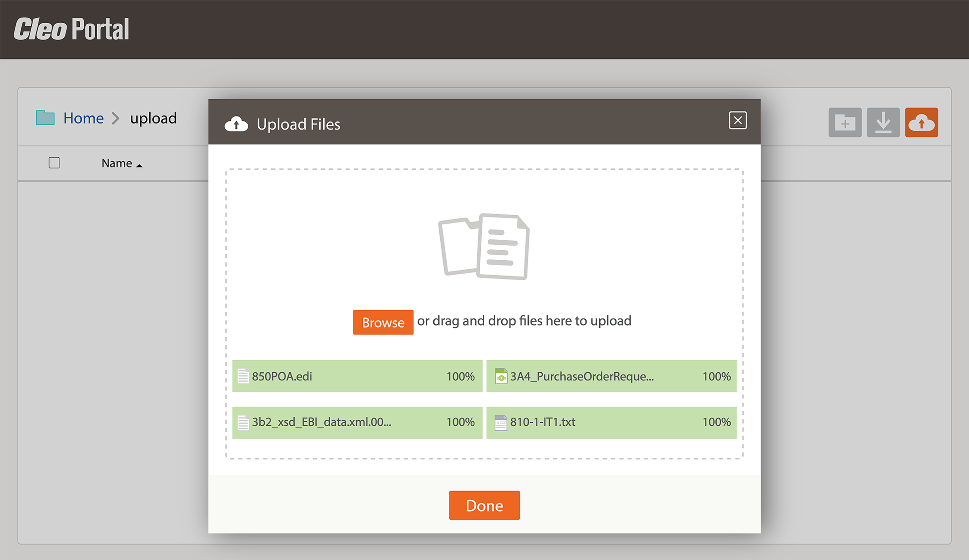Click the file icon on 3b2_xsd_EBI_data.xml
The width and height of the screenshot is (969, 560).
[x=243, y=422]
